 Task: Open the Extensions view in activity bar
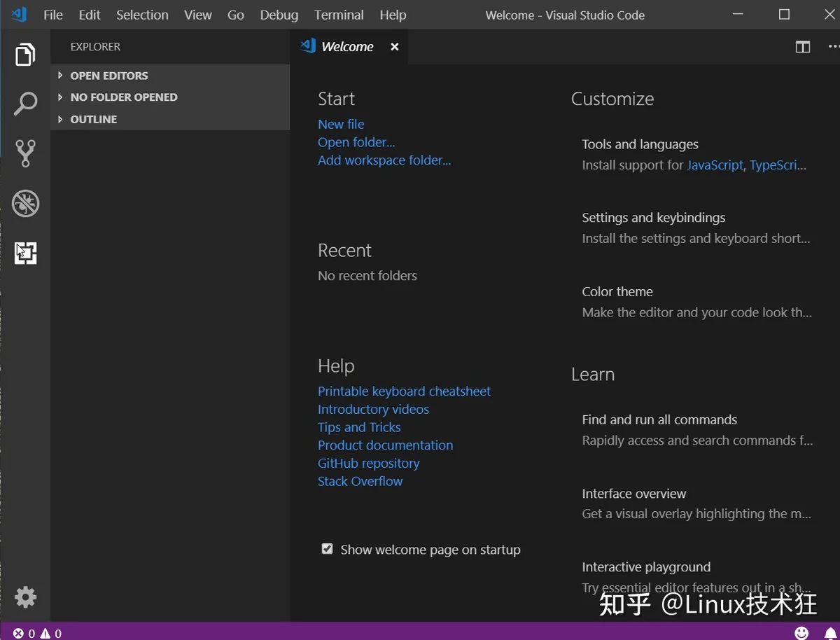(x=25, y=253)
